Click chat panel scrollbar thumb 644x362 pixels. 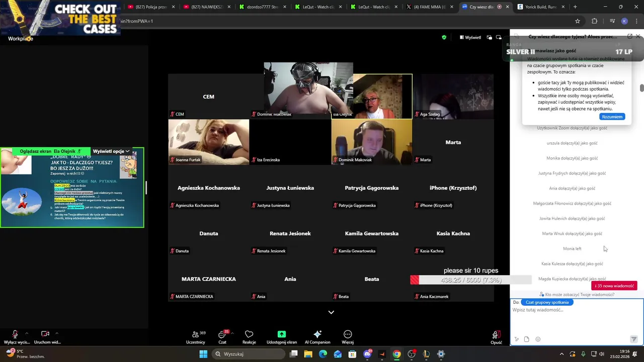642,88
